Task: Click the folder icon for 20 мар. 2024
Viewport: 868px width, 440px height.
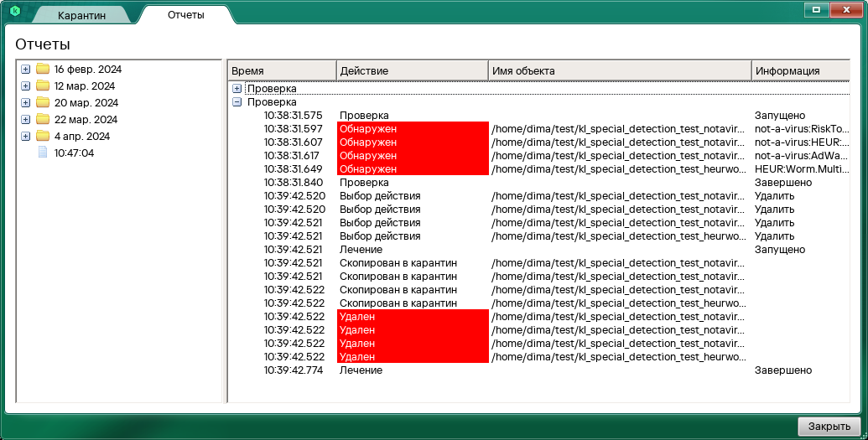Action: click(x=43, y=102)
